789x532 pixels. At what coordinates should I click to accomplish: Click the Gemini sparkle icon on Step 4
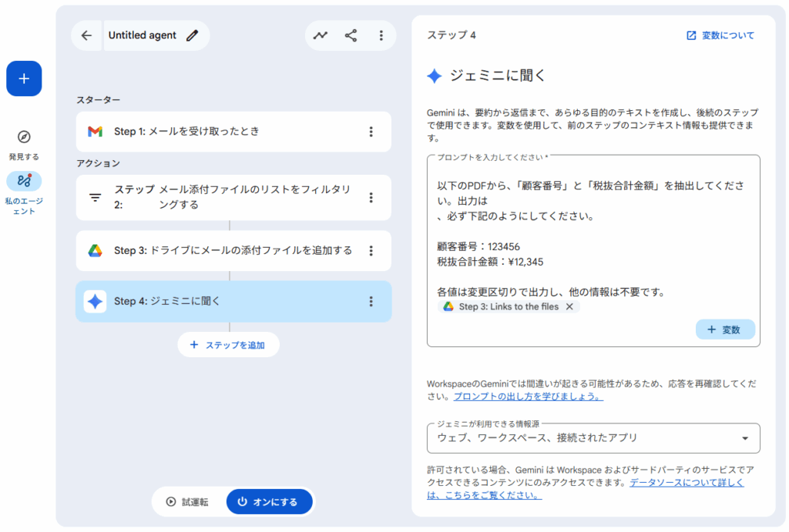click(x=95, y=302)
